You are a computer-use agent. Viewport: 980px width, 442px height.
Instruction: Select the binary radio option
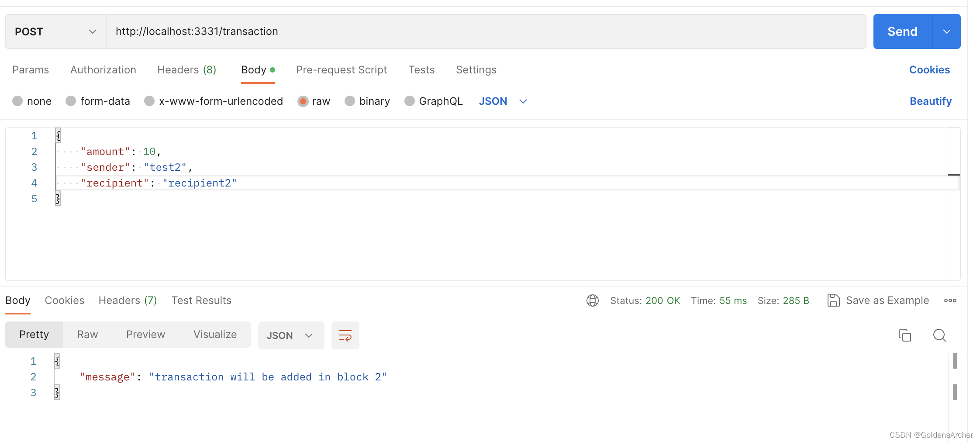pyautogui.click(x=350, y=101)
